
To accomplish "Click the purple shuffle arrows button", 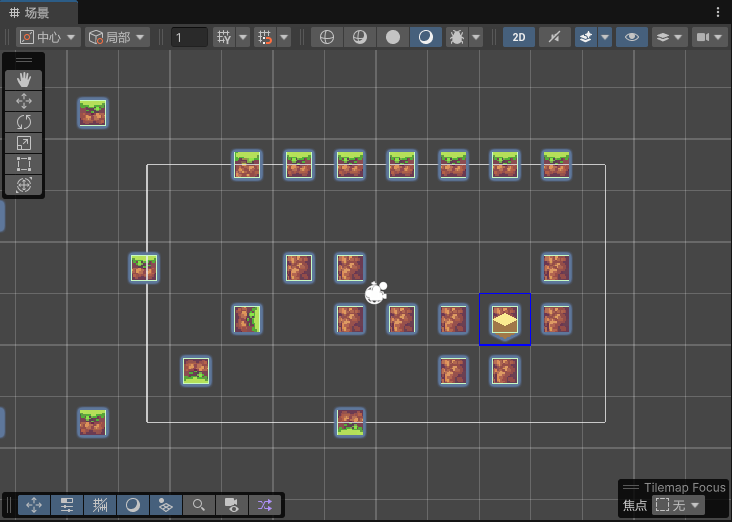I will coord(265,505).
